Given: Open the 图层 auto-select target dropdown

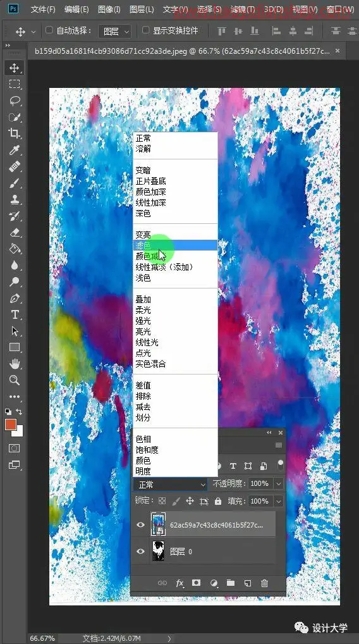Looking at the screenshot, I should 114,31.
